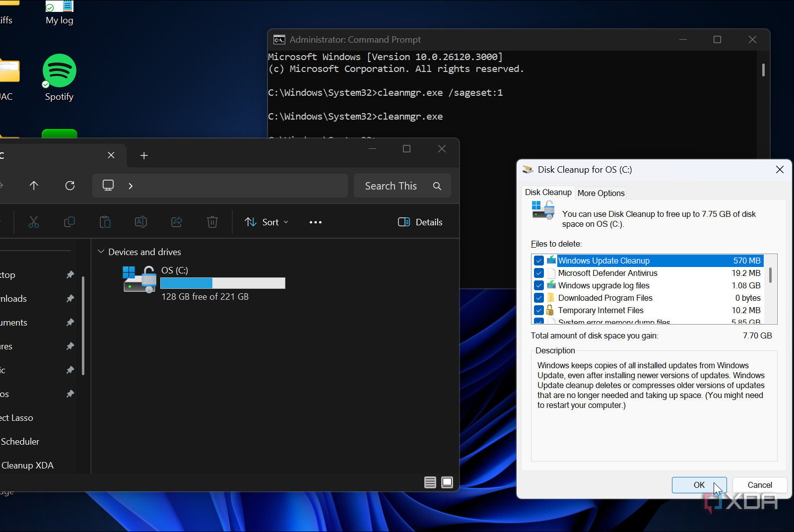794x532 pixels.
Task: Click the Share icon in Explorer toolbar
Action: click(x=177, y=222)
